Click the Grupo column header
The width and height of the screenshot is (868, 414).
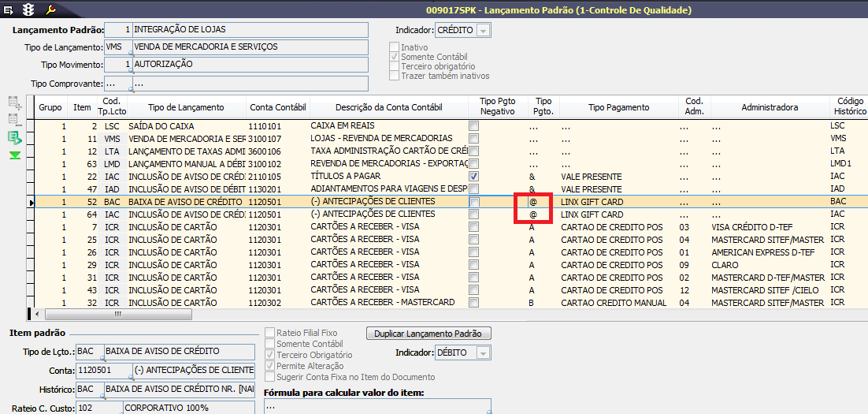click(50, 107)
